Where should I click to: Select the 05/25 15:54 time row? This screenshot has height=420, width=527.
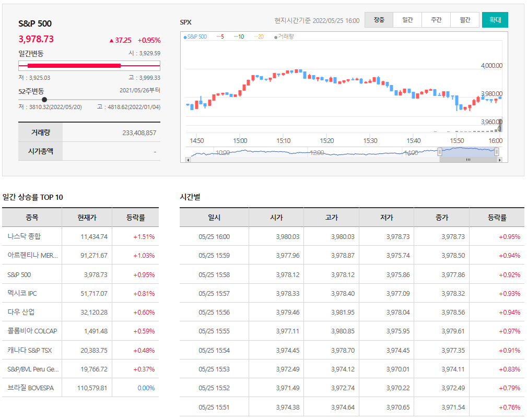[x=352, y=350]
